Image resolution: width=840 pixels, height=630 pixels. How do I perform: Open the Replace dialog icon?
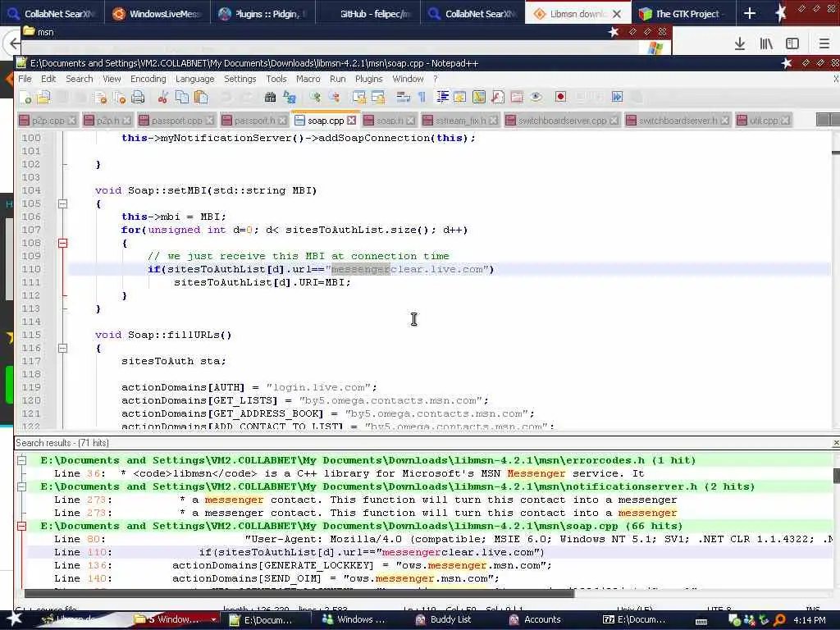point(290,97)
